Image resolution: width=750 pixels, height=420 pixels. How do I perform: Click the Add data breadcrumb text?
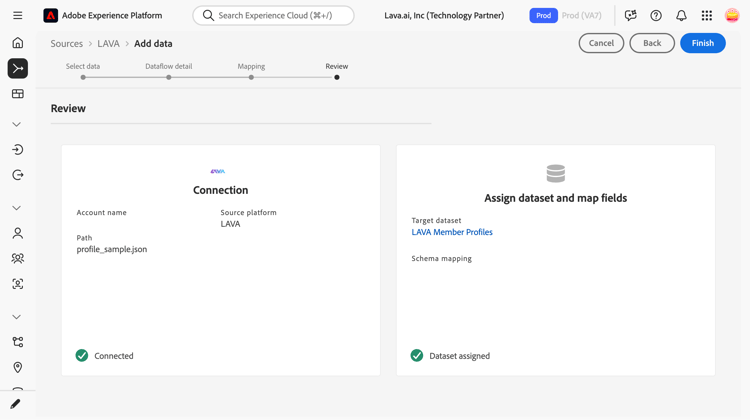pos(153,44)
